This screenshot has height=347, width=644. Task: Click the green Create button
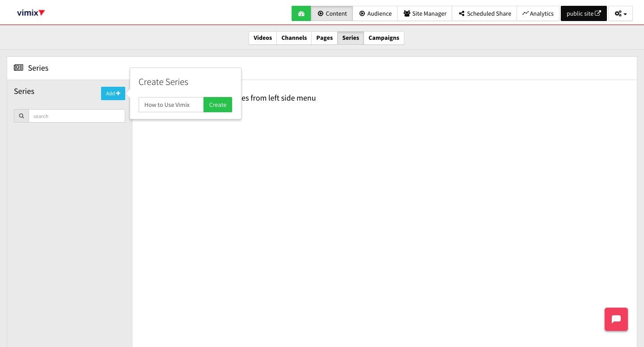218,105
